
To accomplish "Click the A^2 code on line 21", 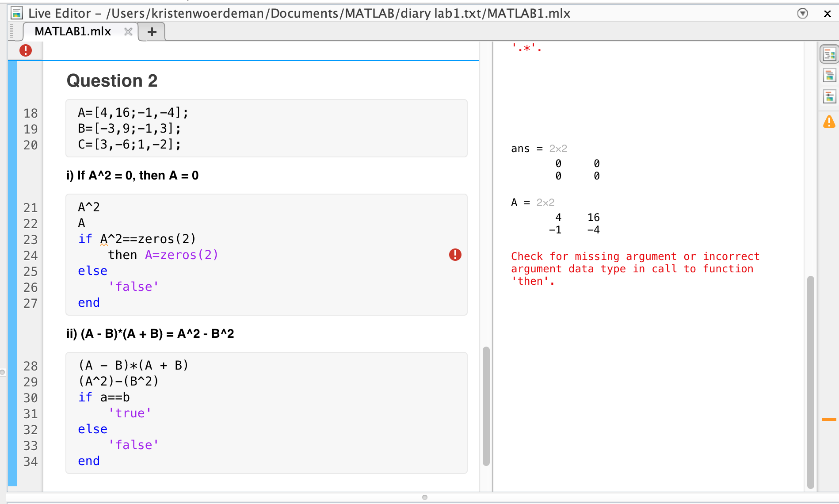I will coord(89,207).
